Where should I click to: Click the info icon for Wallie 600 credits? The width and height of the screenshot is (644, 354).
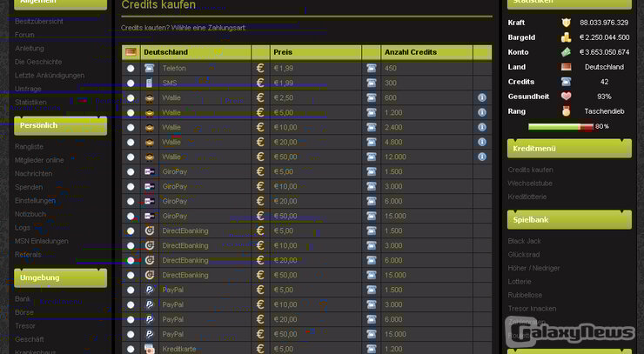coord(482,97)
